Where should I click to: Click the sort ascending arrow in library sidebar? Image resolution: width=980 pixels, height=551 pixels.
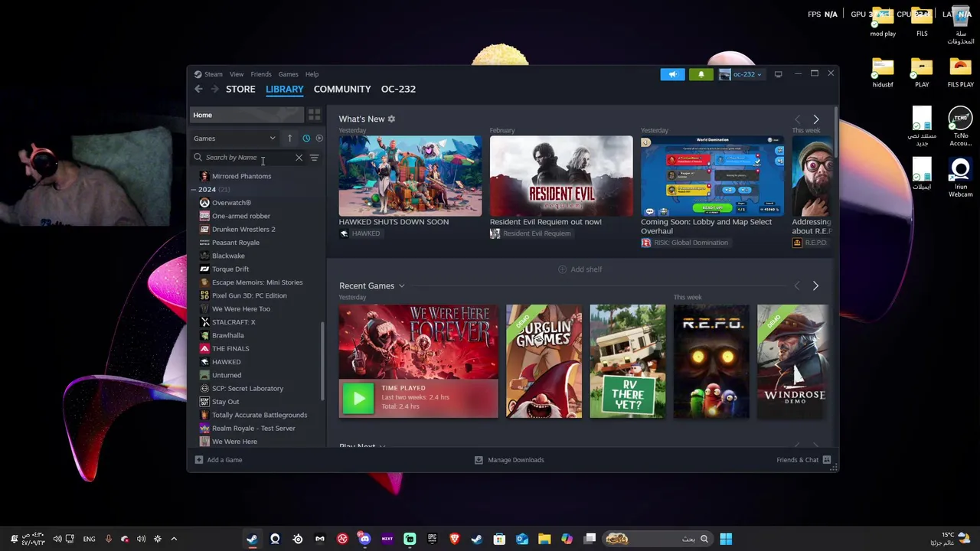click(289, 139)
